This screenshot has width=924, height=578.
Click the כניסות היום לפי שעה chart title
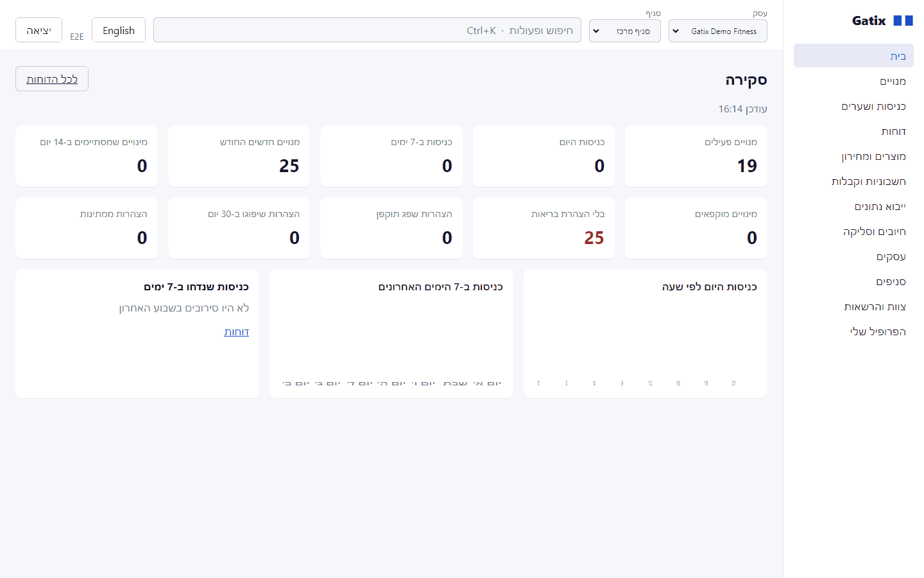pyautogui.click(x=710, y=286)
